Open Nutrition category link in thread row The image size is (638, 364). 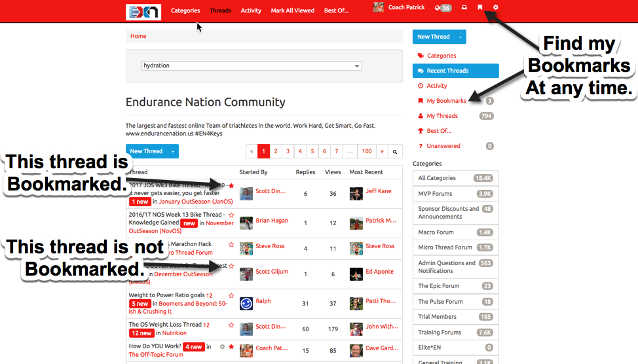174,333
